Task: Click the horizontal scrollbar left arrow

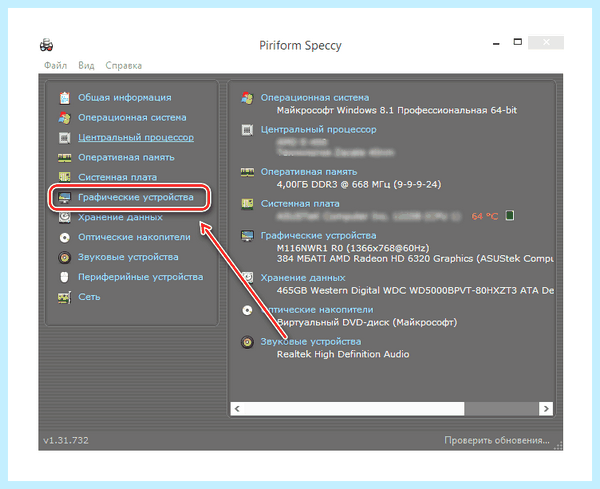Action: (237, 409)
